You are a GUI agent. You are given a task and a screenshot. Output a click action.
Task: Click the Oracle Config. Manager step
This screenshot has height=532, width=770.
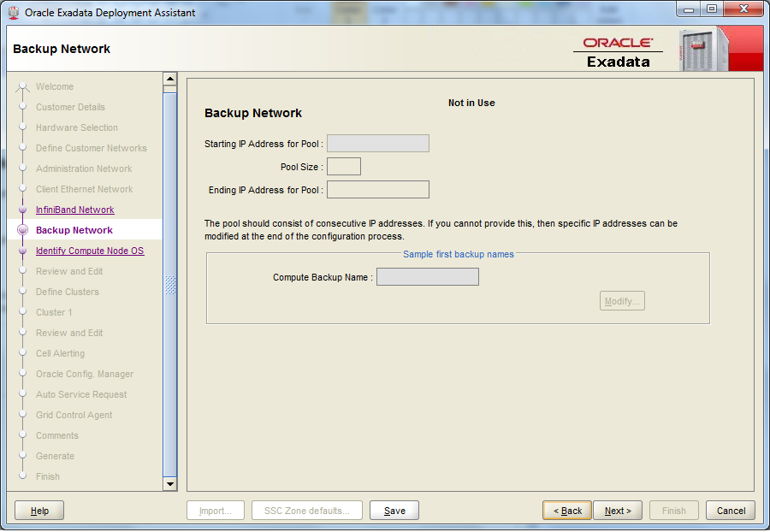click(x=85, y=374)
